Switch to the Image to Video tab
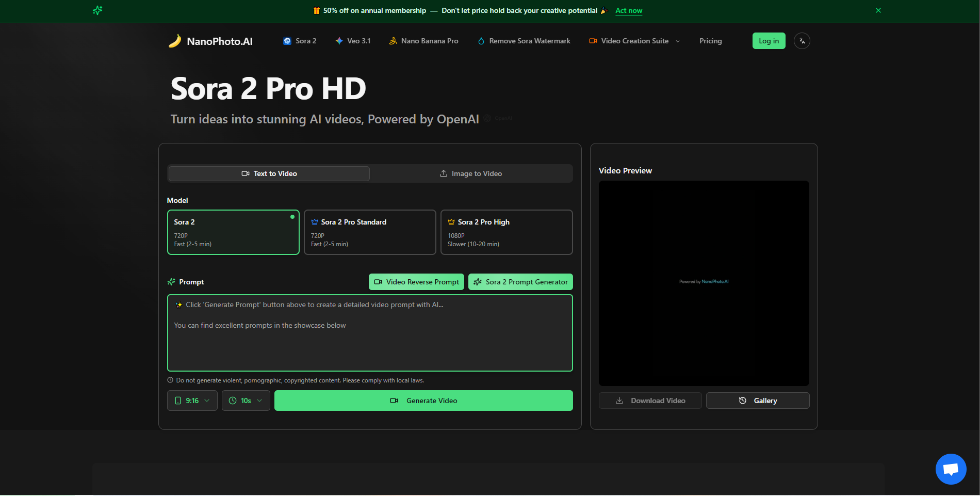This screenshot has width=980, height=496. (x=471, y=173)
